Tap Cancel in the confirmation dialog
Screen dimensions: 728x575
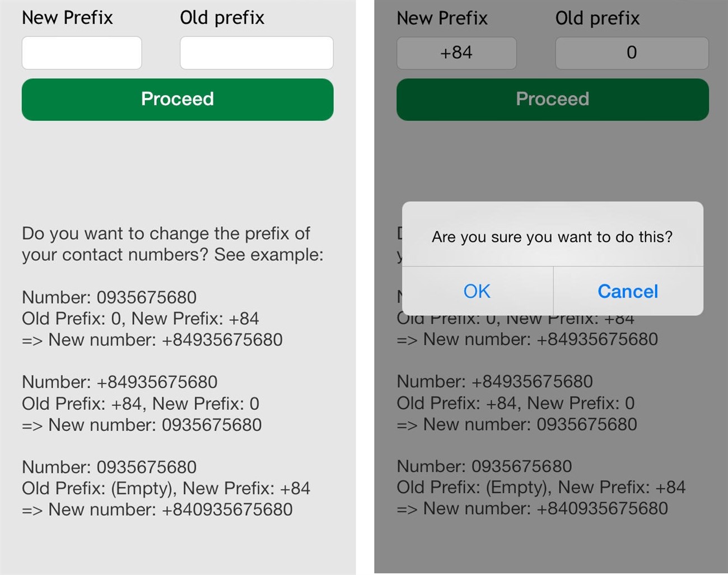[628, 291]
